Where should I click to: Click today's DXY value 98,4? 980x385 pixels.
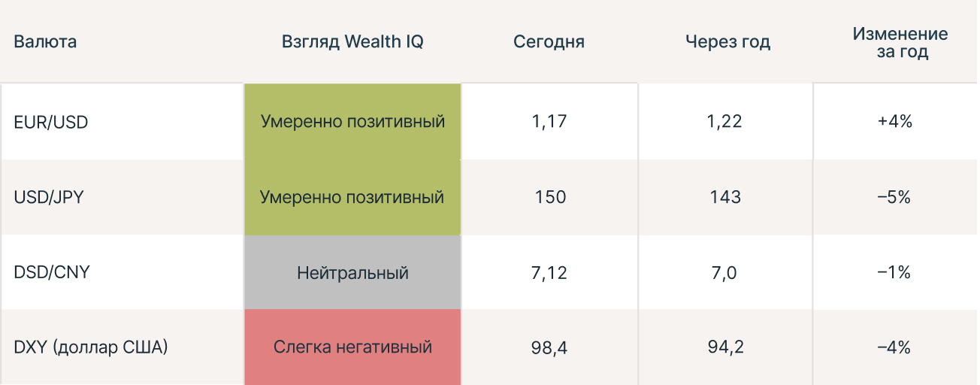(549, 347)
